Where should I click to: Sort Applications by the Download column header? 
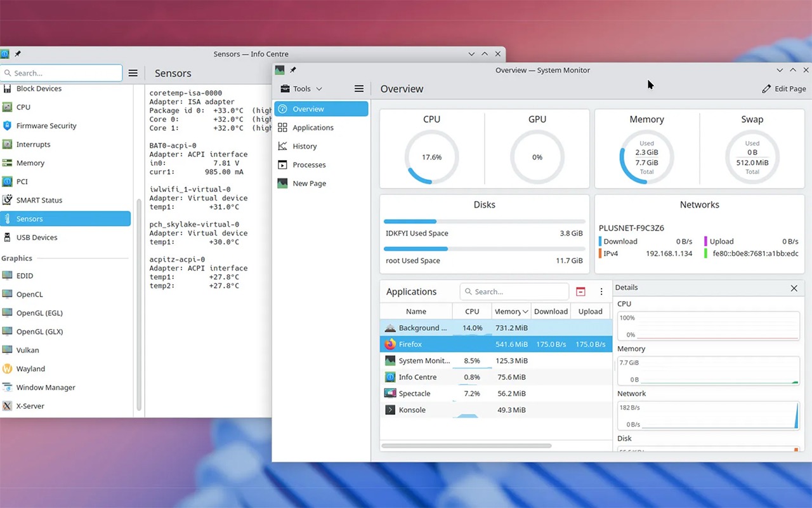(x=551, y=312)
